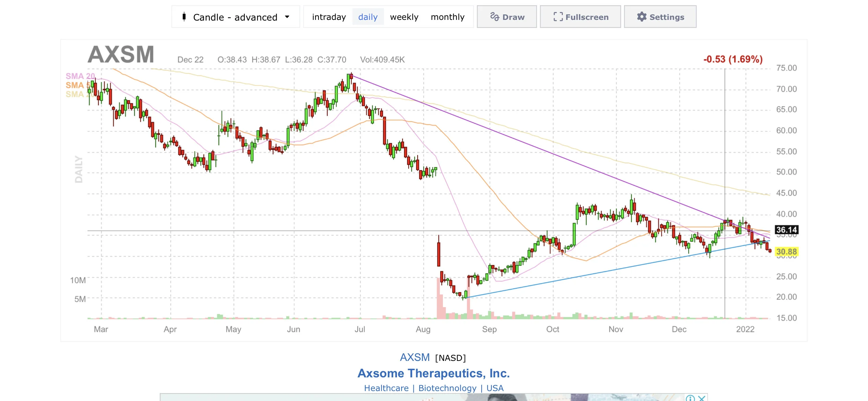Click the 5M volume axis label
The width and height of the screenshot is (868, 401).
pyautogui.click(x=80, y=299)
